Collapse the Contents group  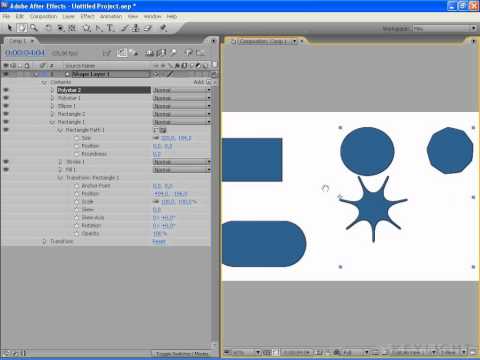[x=44, y=82]
